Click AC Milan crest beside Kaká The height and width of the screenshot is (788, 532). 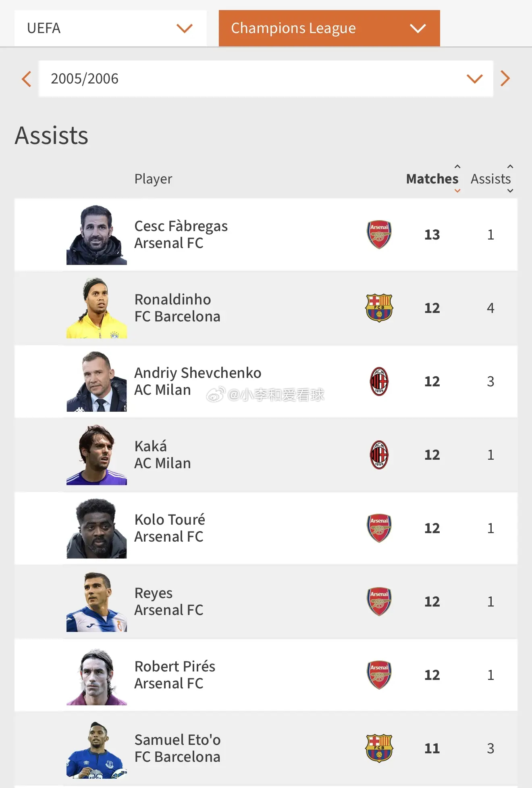[x=379, y=454]
